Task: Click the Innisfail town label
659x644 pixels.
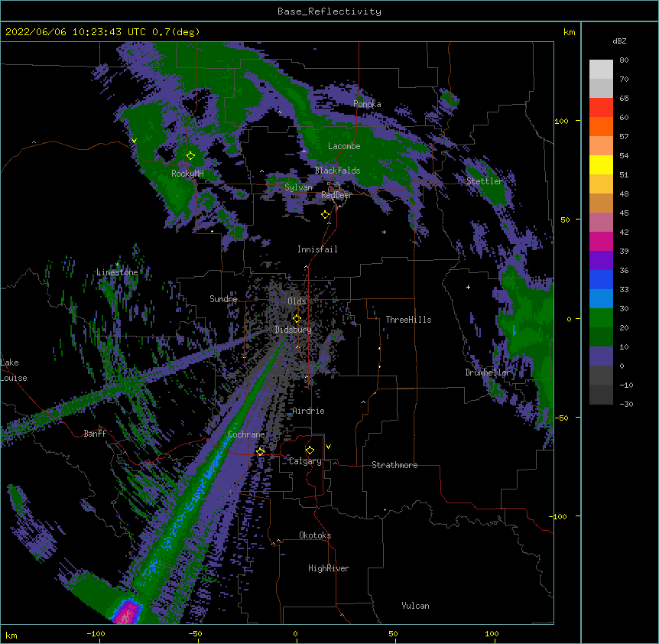Action: [x=317, y=249]
